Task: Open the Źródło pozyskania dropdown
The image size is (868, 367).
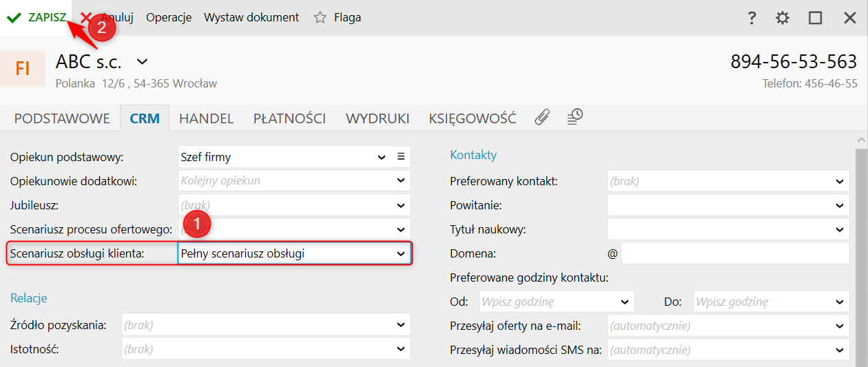Action: pos(401,325)
